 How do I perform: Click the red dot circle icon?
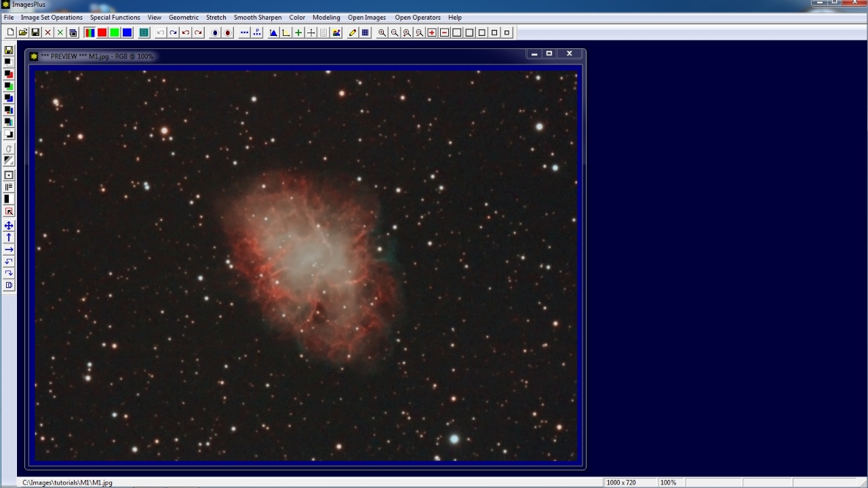click(x=228, y=33)
